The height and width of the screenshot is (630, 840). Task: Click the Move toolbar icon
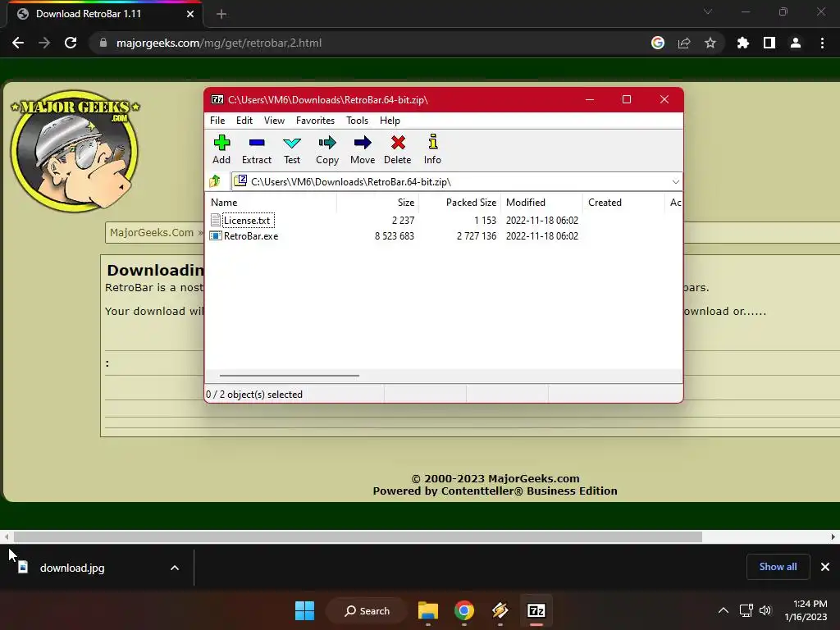[363, 149]
